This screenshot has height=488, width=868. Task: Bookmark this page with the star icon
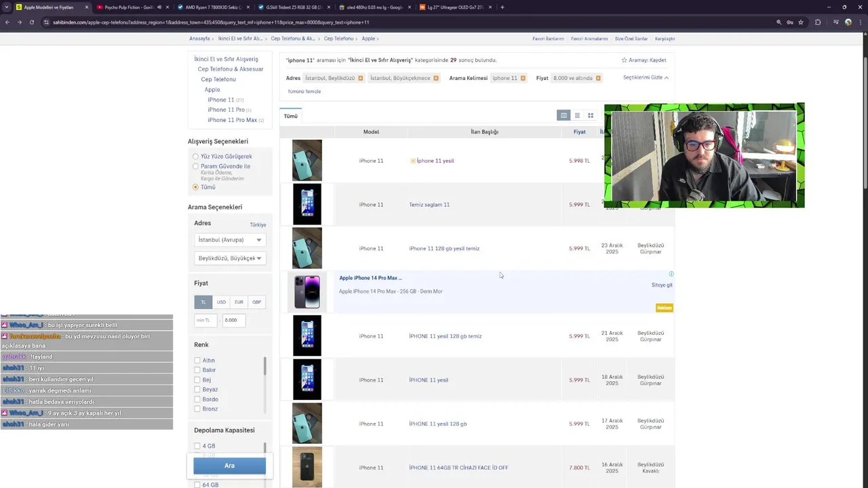pos(801,22)
